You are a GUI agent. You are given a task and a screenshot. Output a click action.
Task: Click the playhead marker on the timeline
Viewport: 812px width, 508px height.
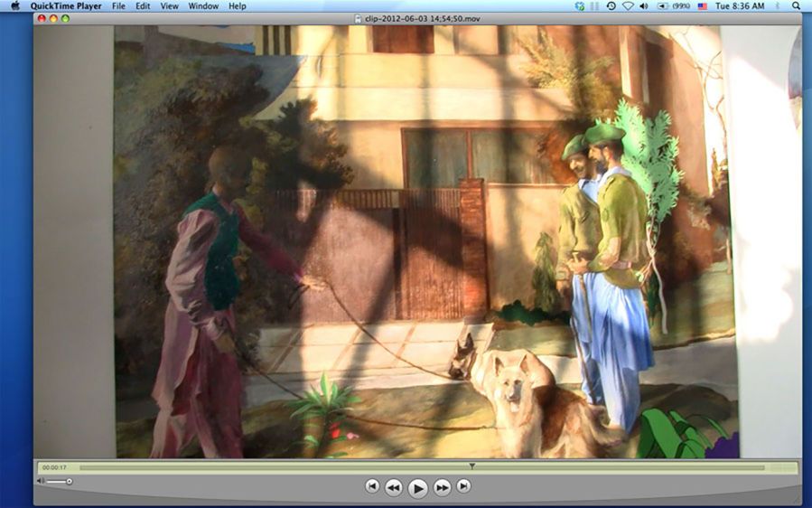click(x=471, y=466)
